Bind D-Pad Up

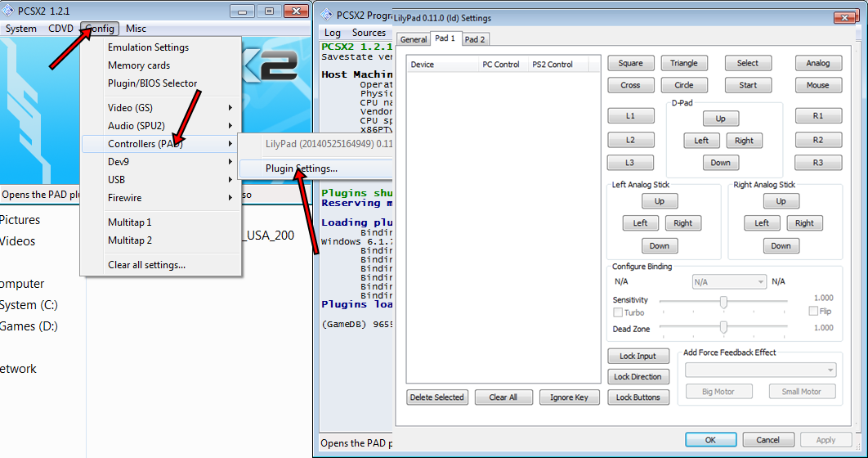(x=720, y=119)
